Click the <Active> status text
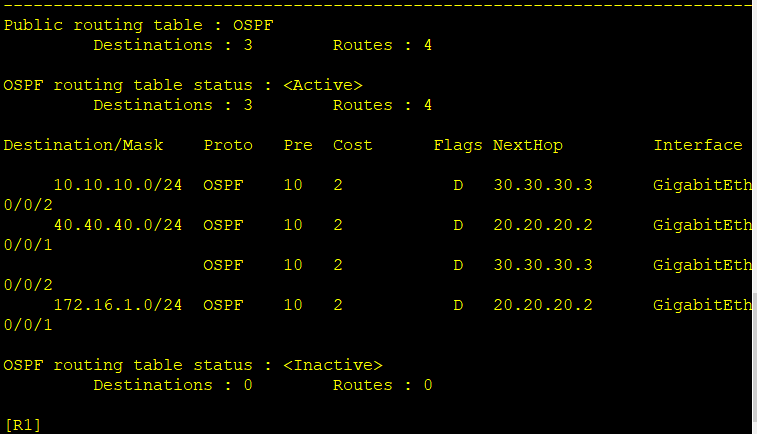Viewport: 757px width, 434px height. pos(322,85)
